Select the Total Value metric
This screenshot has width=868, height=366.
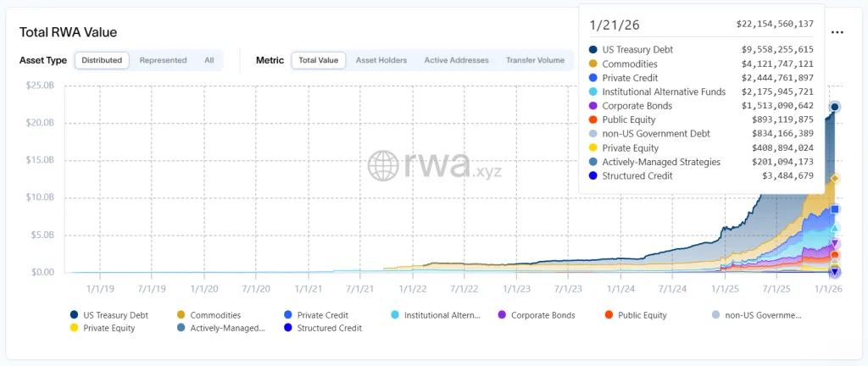(x=318, y=60)
